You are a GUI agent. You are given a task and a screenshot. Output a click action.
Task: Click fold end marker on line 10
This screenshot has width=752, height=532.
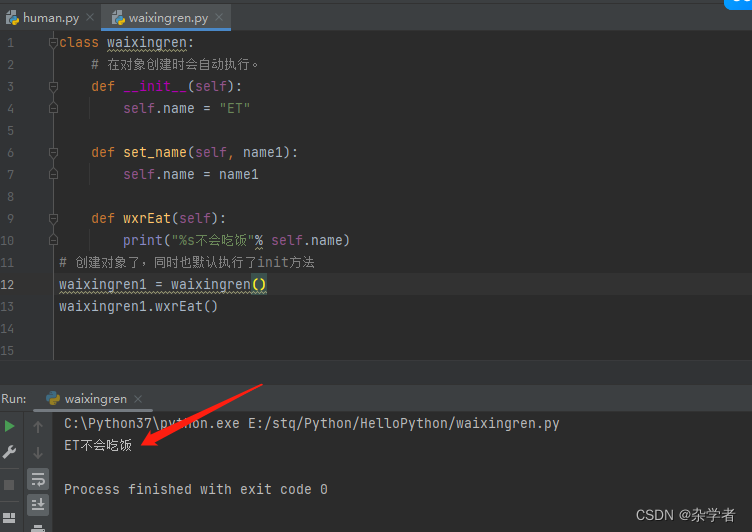click(x=53, y=240)
